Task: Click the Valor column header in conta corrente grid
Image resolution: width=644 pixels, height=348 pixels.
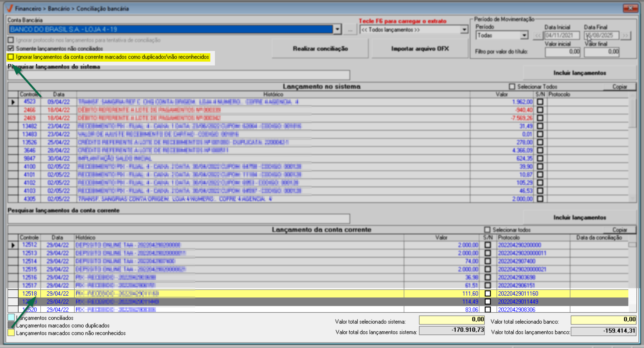Action: (x=441, y=237)
